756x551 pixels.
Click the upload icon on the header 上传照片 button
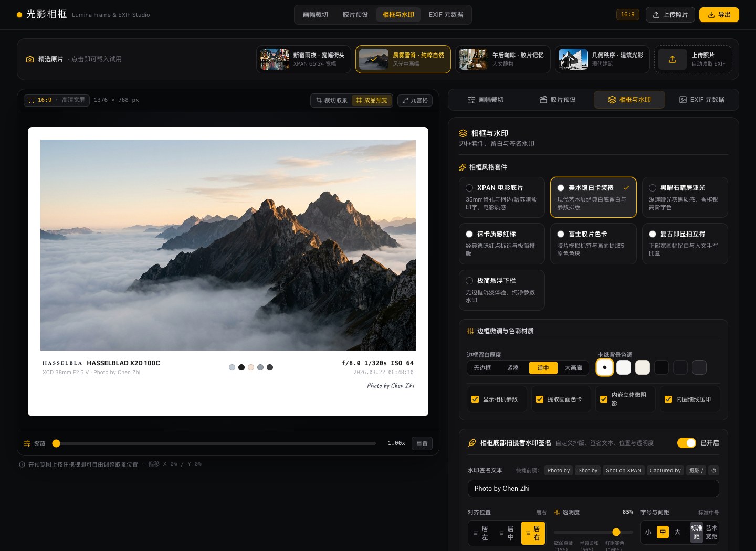point(656,15)
